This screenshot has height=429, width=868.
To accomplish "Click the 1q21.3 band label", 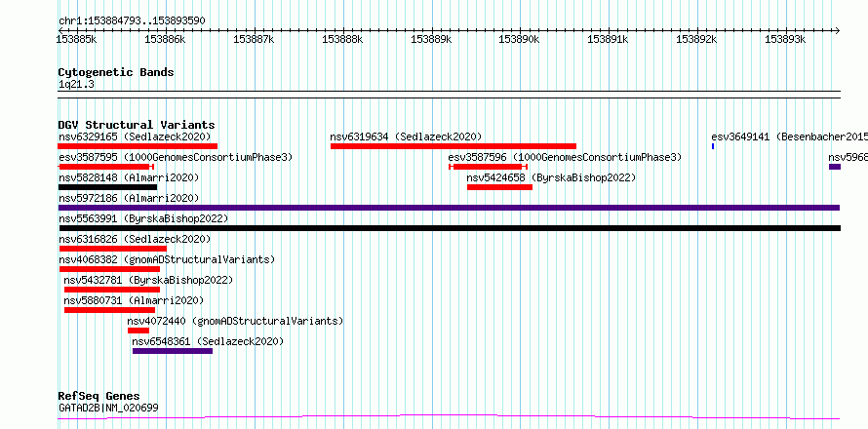I will (76, 84).
